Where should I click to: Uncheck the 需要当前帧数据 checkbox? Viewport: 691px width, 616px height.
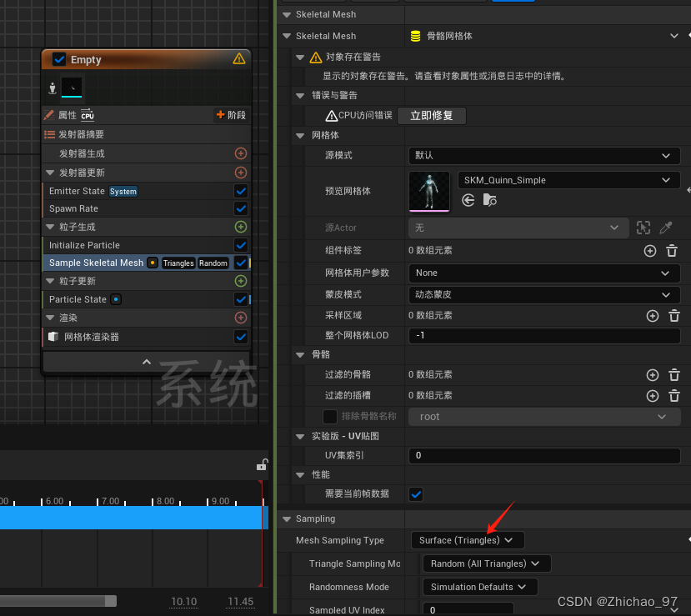pos(415,493)
